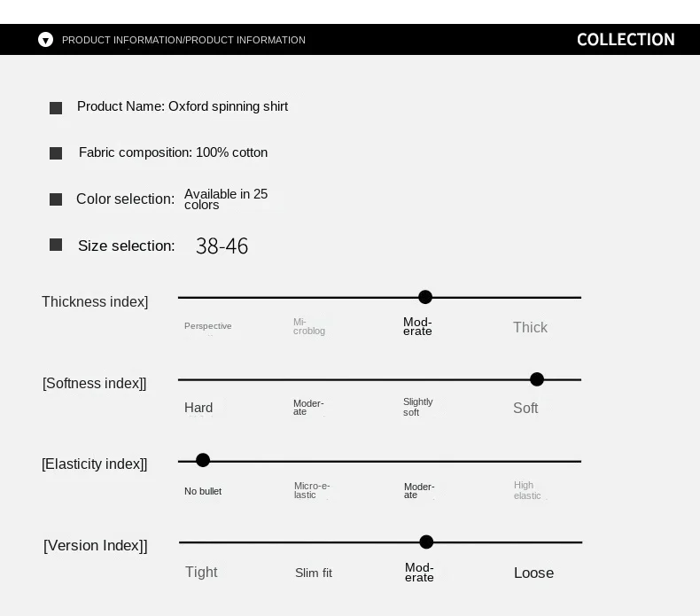
Task: Select the Hard label under Softness index
Action: [x=198, y=408]
